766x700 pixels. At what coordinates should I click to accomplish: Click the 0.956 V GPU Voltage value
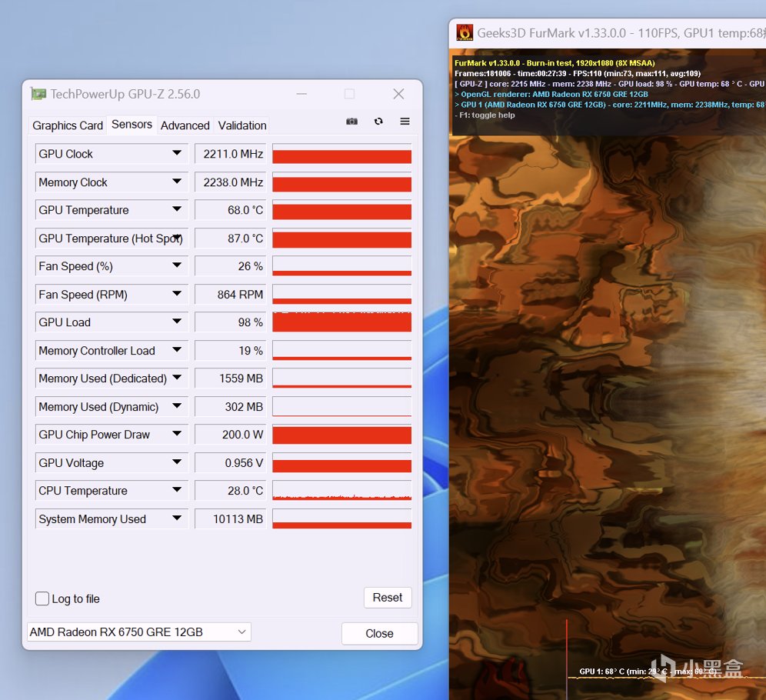coord(231,463)
